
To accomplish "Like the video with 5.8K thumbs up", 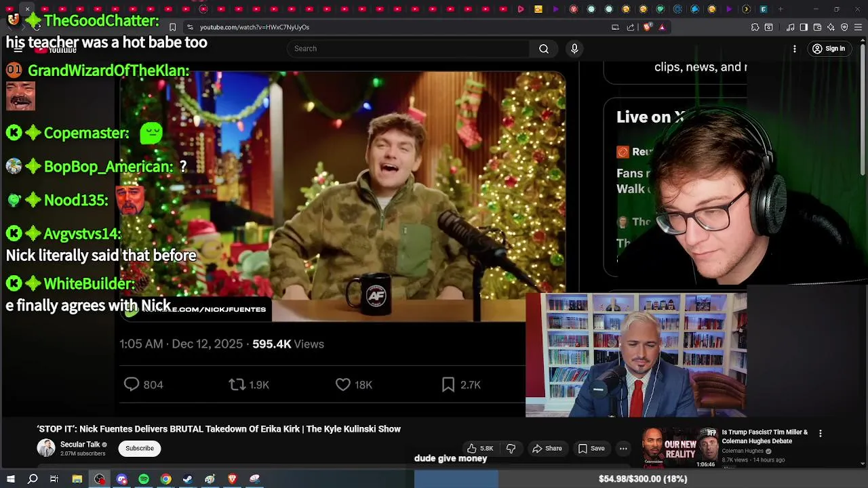I will coord(480,449).
